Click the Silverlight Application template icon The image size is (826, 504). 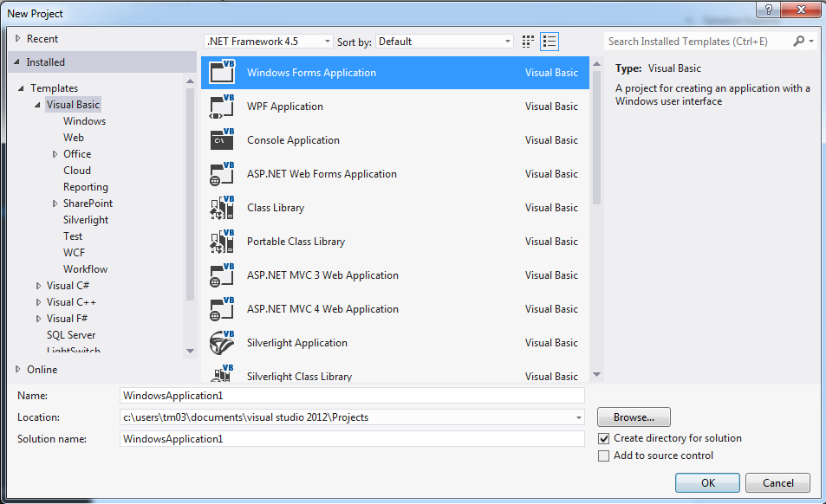pos(222,342)
